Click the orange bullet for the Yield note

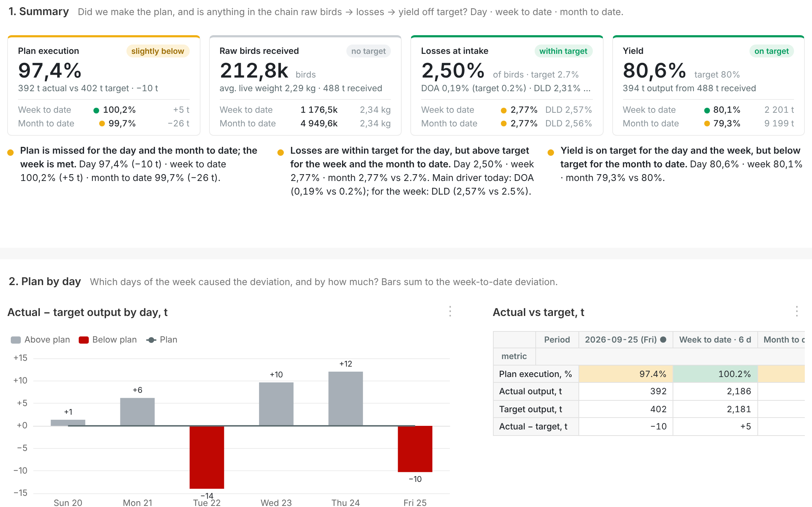(x=551, y=152)
